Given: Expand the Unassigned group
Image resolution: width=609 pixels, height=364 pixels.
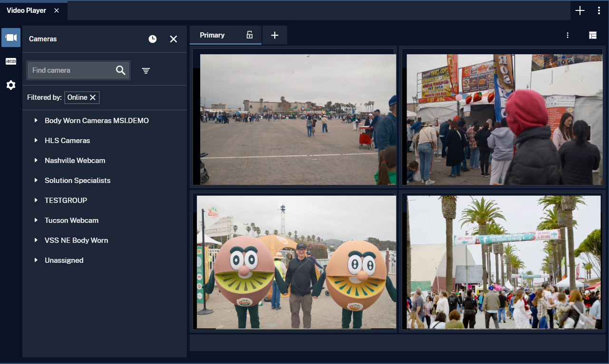Looking at the screenshot, I should point(36,260).
